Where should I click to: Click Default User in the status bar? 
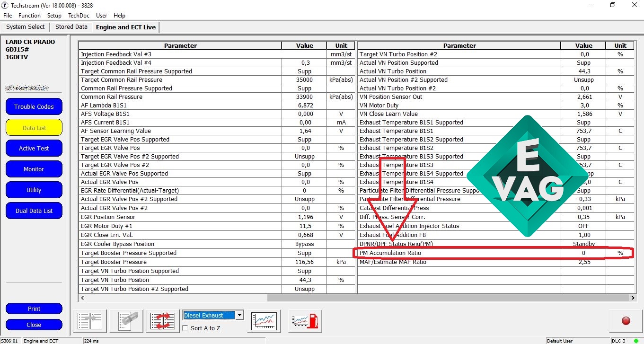click(x=560, y=341)
